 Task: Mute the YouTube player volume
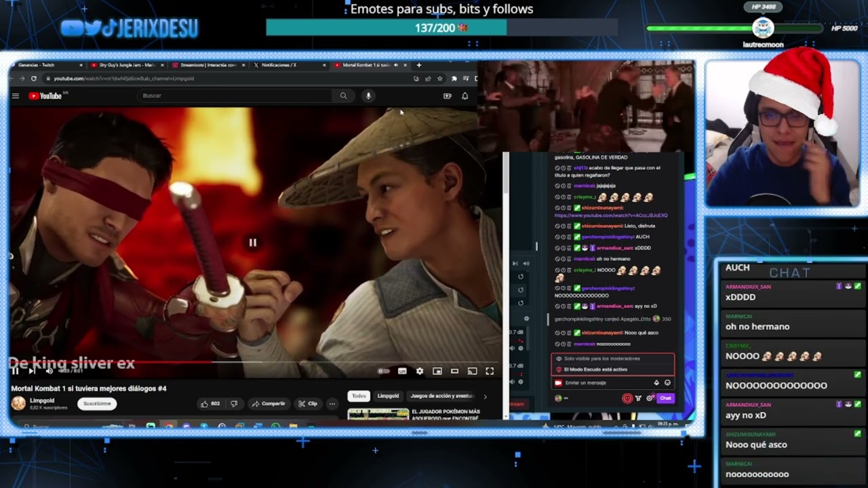[x=49, y=371]
